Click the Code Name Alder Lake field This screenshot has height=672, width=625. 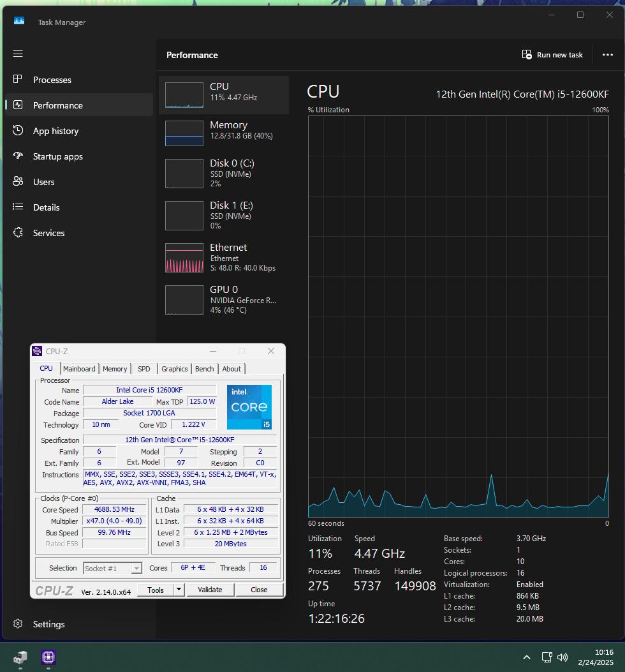pyautogui.click(x=117, y=401)
